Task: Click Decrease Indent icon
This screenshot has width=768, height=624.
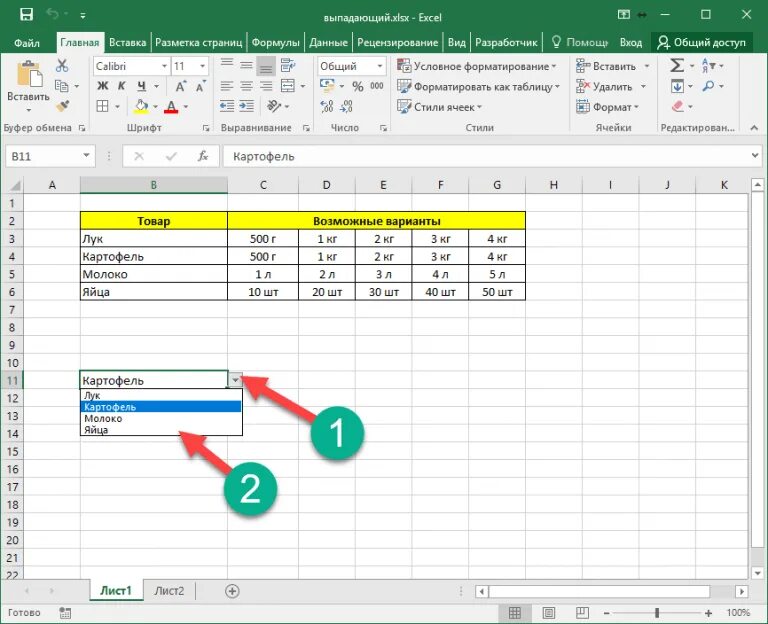Action: tap(226, 106)
